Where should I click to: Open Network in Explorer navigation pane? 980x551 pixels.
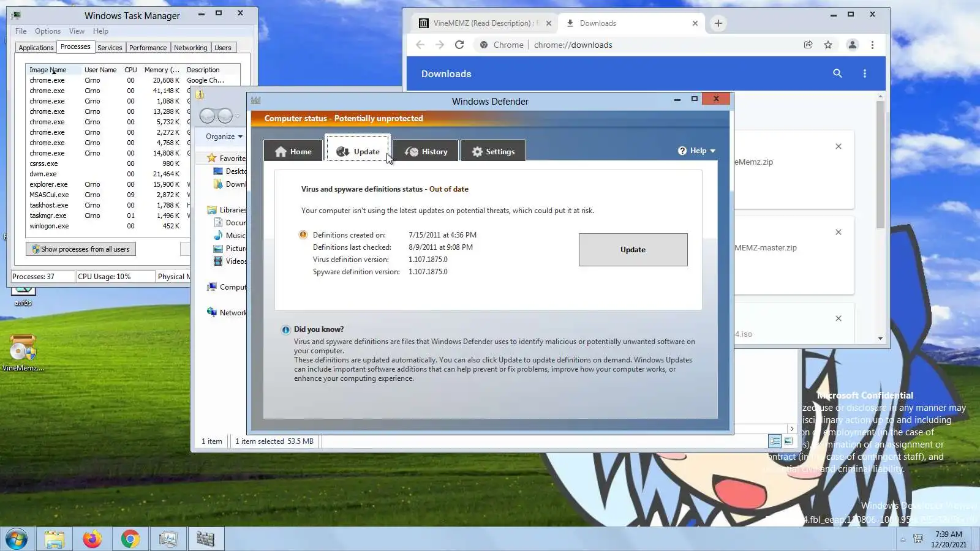point(227,313)
